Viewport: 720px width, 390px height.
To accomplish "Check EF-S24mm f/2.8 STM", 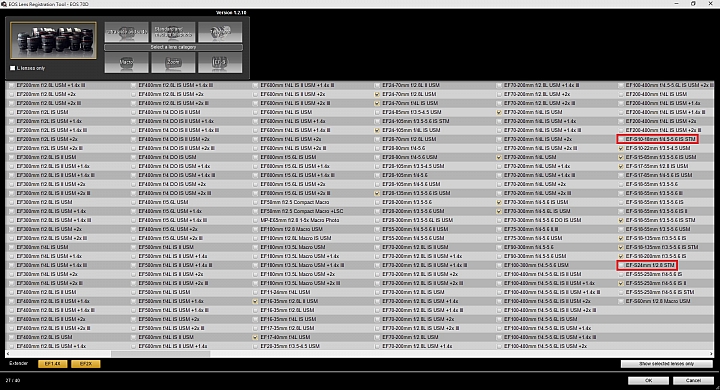I will [621, 265].
